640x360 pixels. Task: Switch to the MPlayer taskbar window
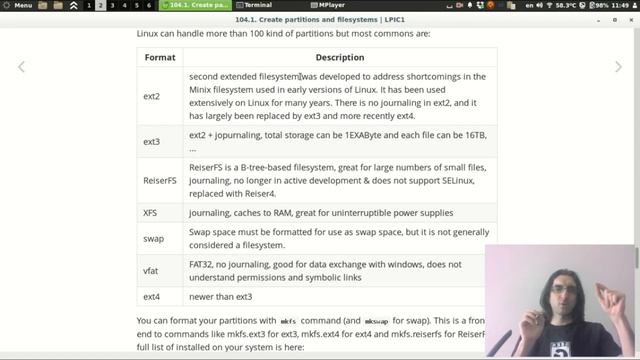pyautogui.click(x=328, y=5)
